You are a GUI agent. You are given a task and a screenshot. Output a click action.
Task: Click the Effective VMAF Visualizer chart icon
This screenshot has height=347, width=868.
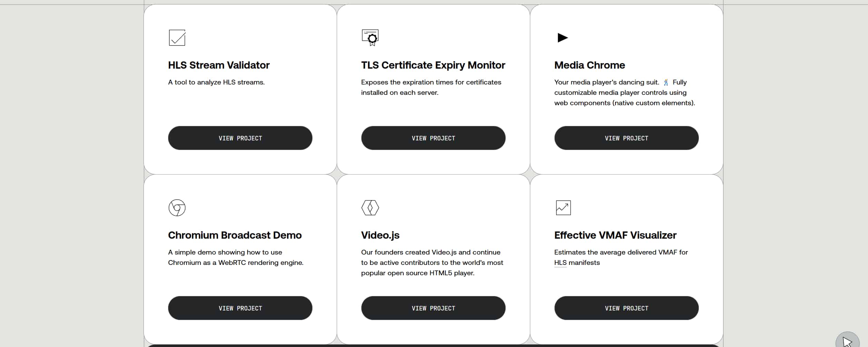[x=563, y=208]
